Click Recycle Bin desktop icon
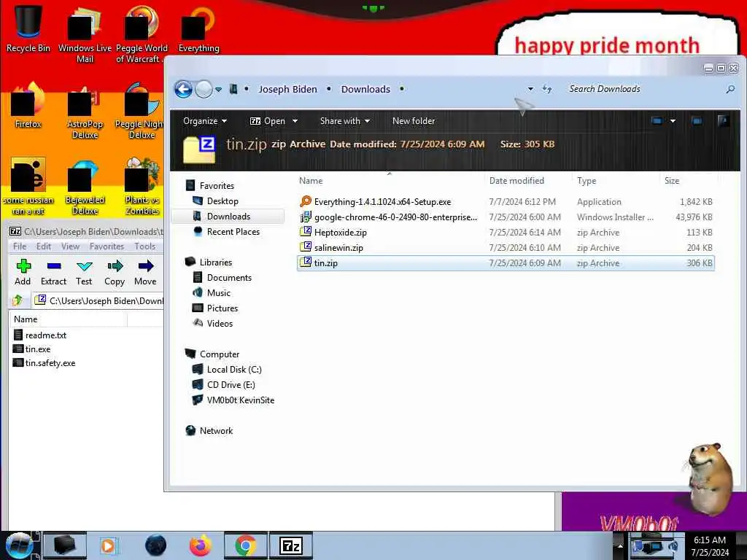Viewport: 747px width, 560px height. (28, 28)
